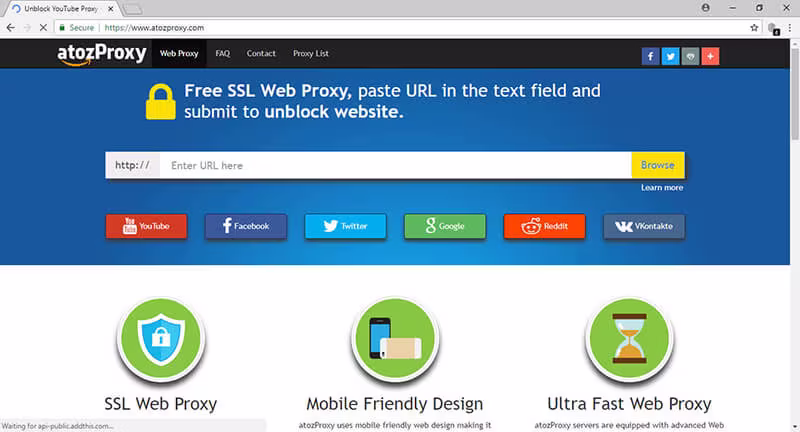This screenshot has width=800, height=432.
Task: Click the Ultra Fast Web Proxy heading
Action: pos(629,404)
